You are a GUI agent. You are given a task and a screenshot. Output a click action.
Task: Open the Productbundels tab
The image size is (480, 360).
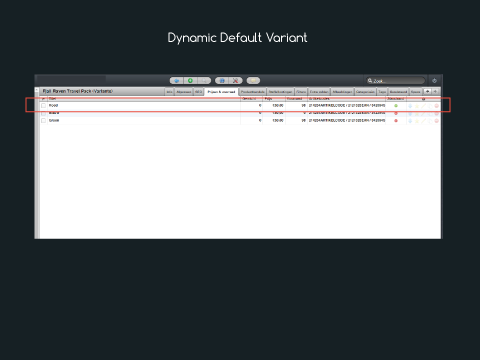pyautogui.click(x=253, y=92)
